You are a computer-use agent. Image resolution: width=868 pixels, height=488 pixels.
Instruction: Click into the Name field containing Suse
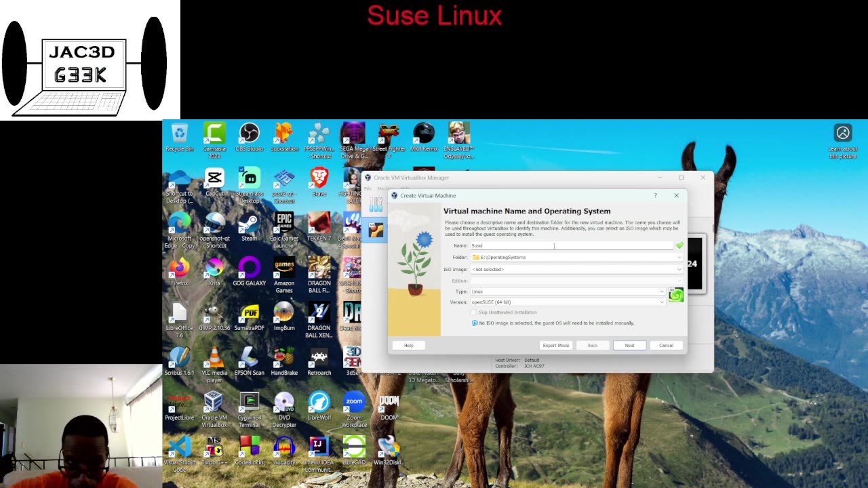click(x=572, y=246)
